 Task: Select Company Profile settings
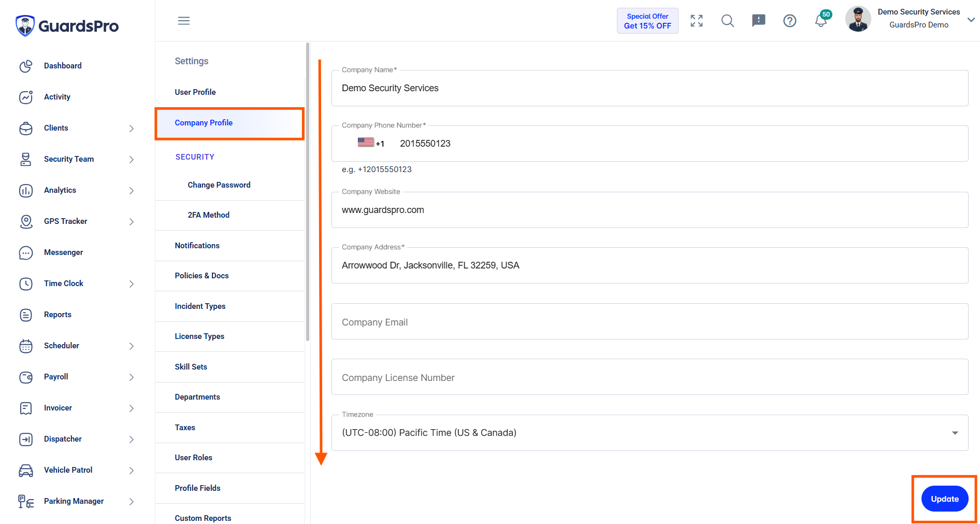[230, 123]
